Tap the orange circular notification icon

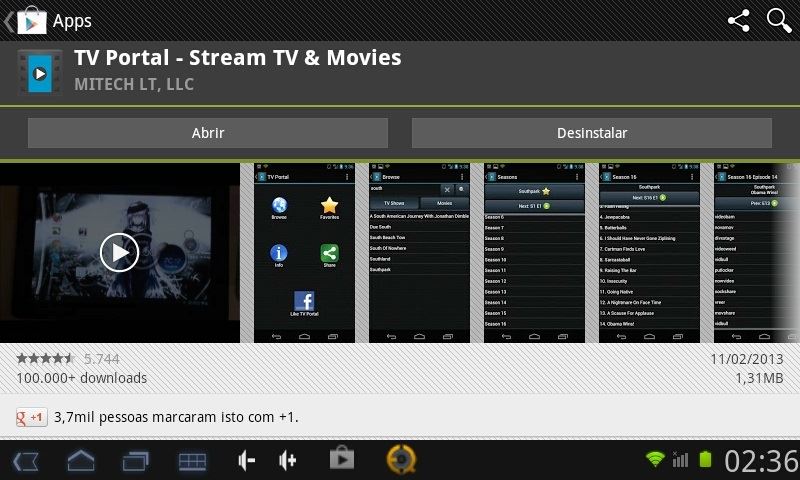(402, 459)
